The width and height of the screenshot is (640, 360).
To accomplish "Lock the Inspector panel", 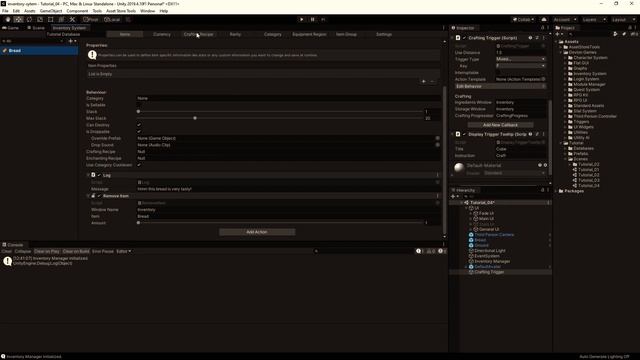I will [542, 28].
